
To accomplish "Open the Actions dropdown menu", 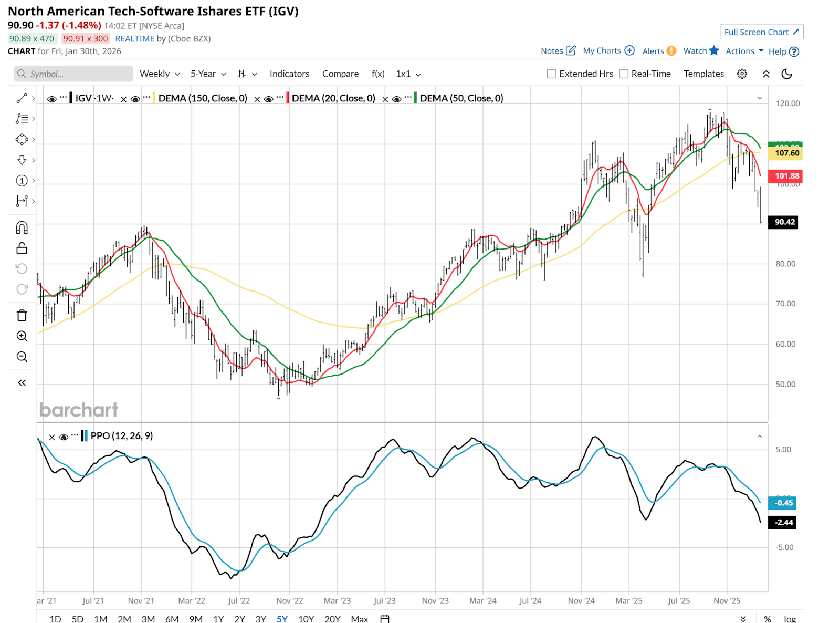I will click(x=744, y=51).
